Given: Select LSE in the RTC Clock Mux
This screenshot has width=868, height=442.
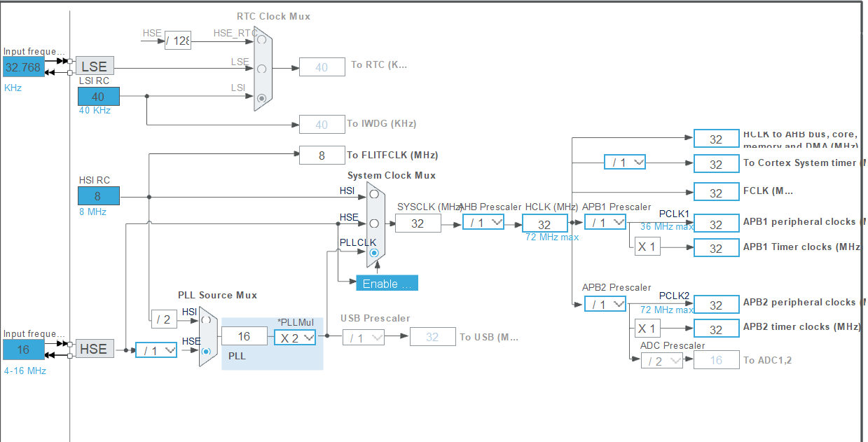Looking at the screenshot, I should 260,67.
